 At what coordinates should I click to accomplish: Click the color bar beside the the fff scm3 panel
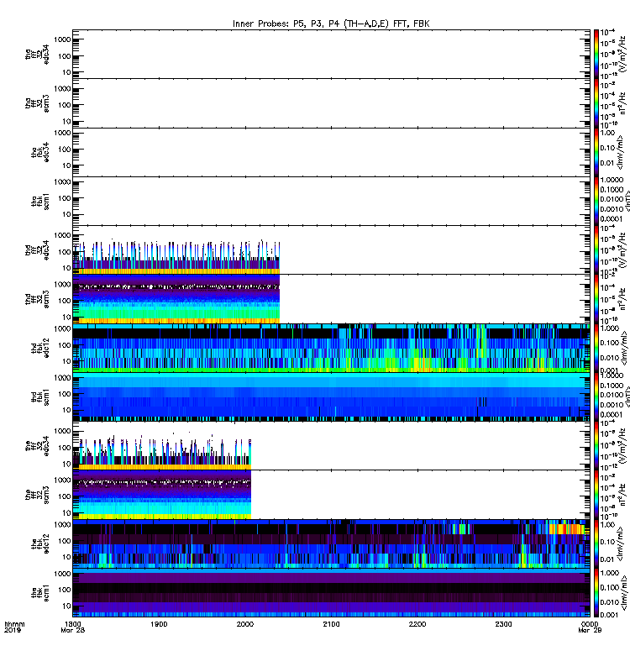(x=596, y=495)
